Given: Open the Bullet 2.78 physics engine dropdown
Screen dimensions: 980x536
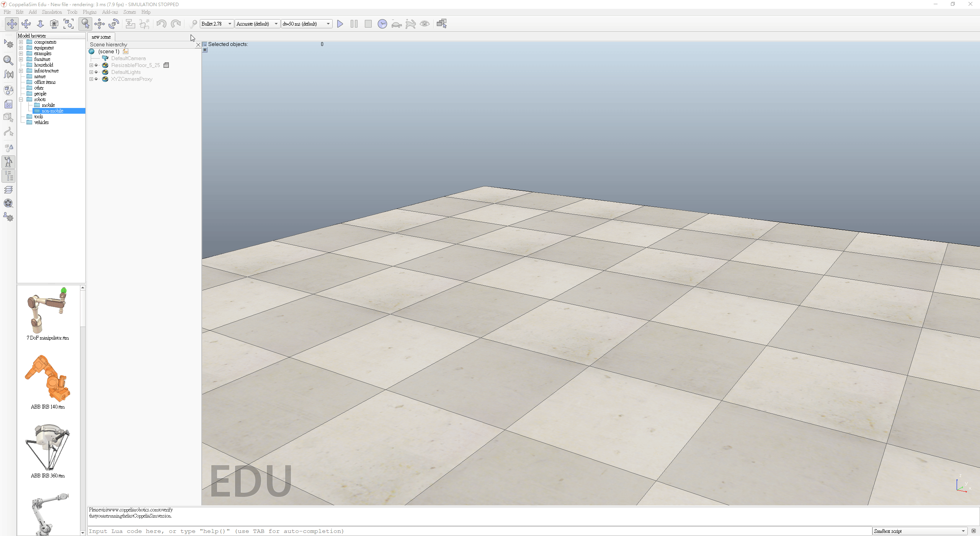Looking at the screenshot, I should point(217,24).
